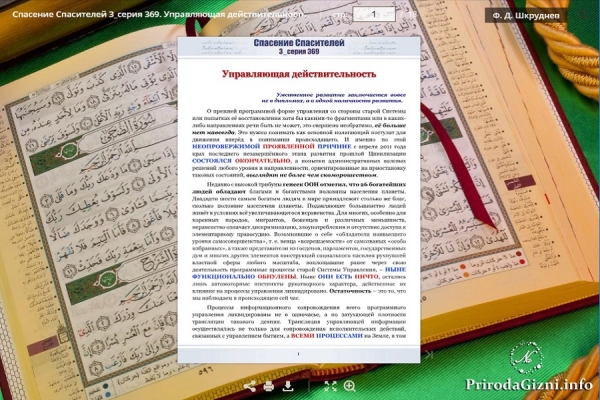Zoom in with the magnifier plus icon
The width and height of the screenshot is (600, 400).
(350, 386)
